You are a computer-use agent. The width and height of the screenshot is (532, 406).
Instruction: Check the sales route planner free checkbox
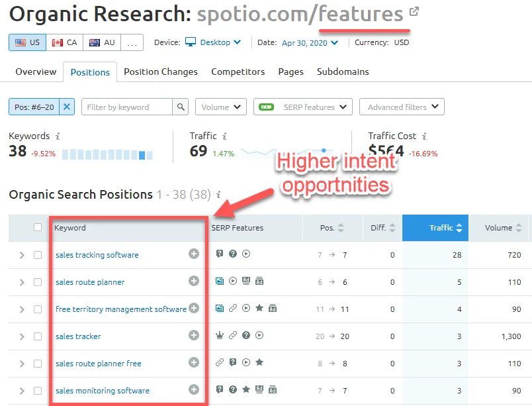(38, 364)
